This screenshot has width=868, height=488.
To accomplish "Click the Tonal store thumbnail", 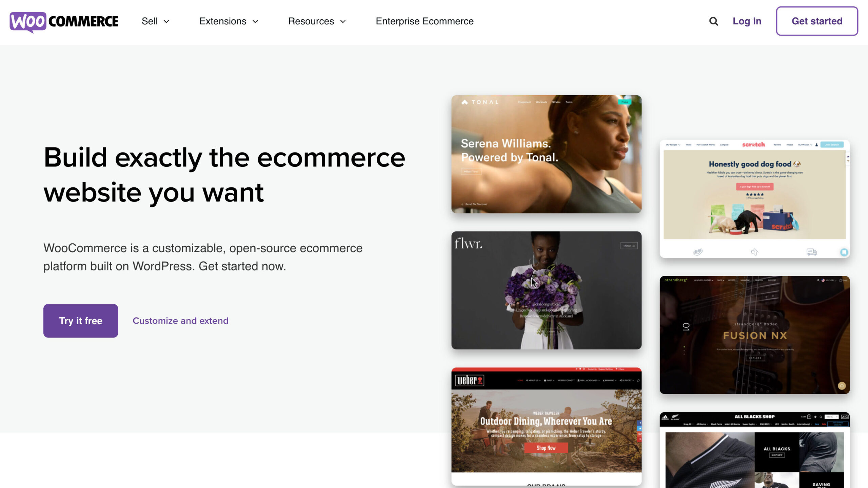I will click(547, 154).
